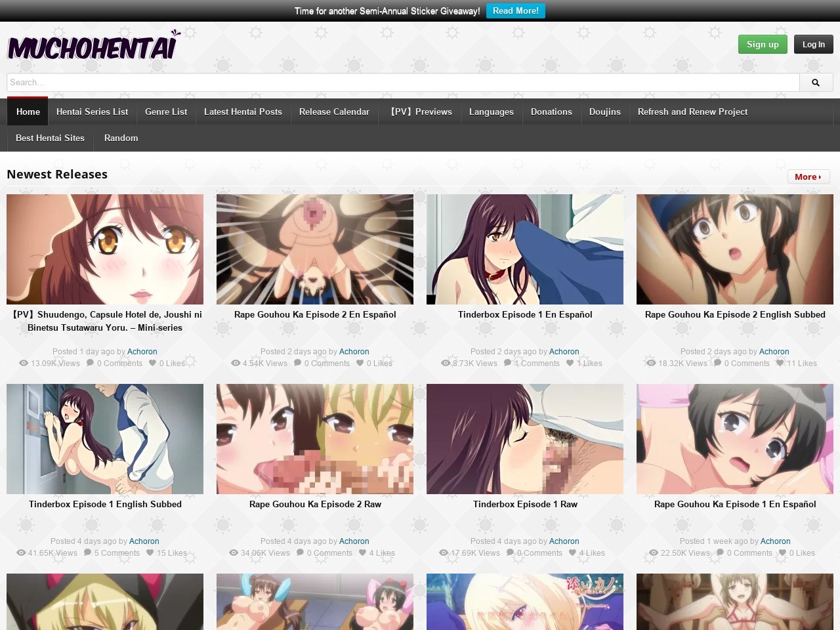This screenshot has width=840, height=630.
Task: Click the site logo in the header
Action: pyautogui.click(x=93, y=47)
